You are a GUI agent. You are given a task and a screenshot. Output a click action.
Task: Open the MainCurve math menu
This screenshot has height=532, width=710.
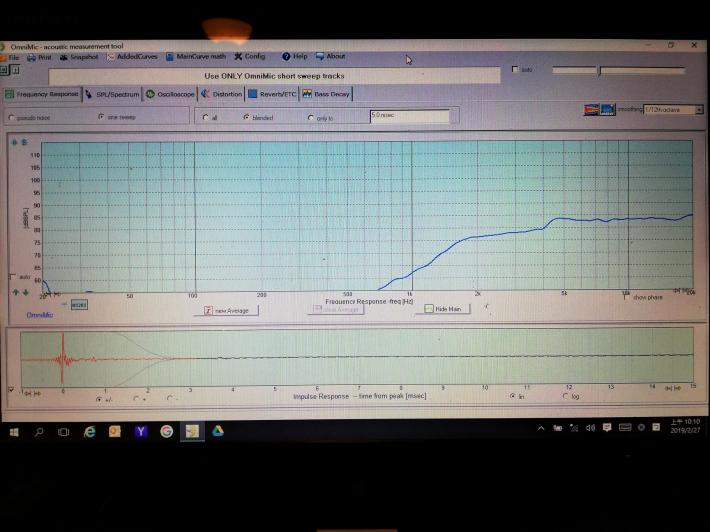[196, 57]
